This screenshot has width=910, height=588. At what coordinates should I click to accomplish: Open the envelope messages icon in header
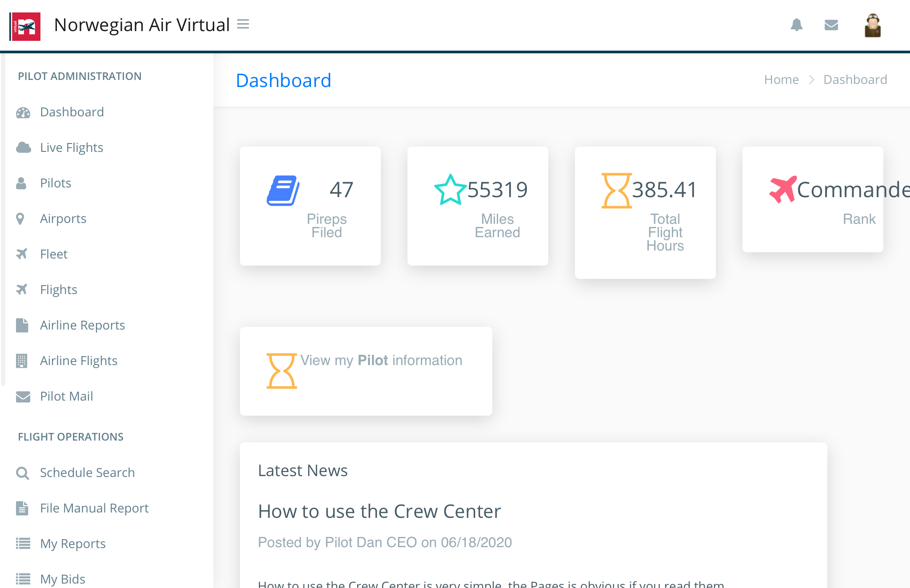point(831,25)
